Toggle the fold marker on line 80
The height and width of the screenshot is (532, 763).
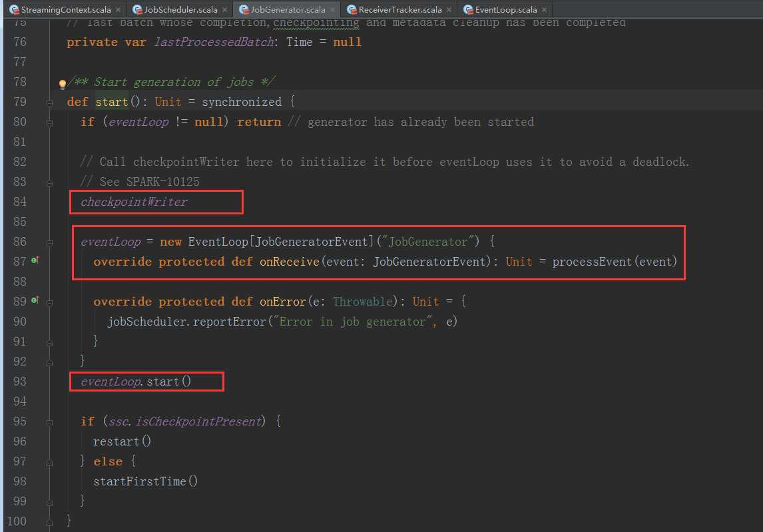pos(49,123)
